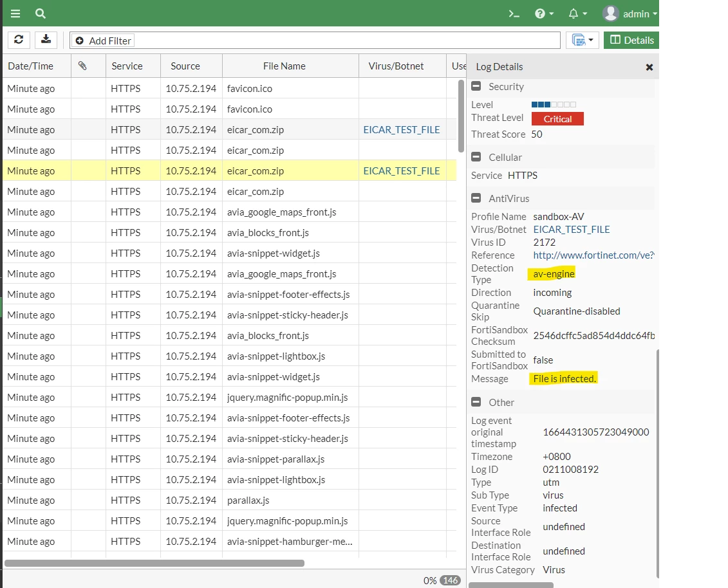Collapse the Other section
Screen dimensions: 728x588
[x=476, y=402]
